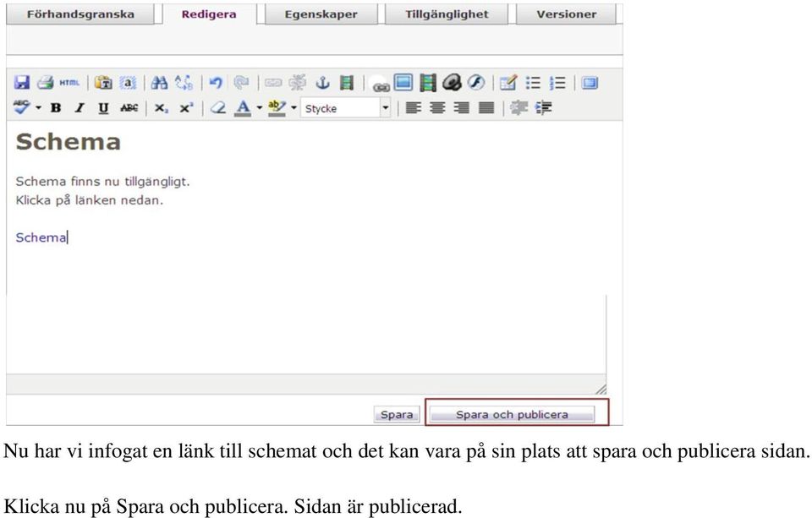This screenshot has height=518, width=812.
Task: Click the Spara button
Action: [397, 414]
